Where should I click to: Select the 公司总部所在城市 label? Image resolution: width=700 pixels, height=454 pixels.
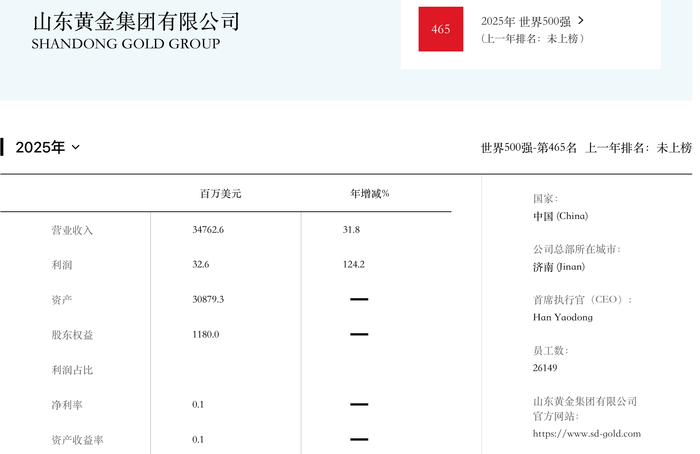tap(576, 250)
